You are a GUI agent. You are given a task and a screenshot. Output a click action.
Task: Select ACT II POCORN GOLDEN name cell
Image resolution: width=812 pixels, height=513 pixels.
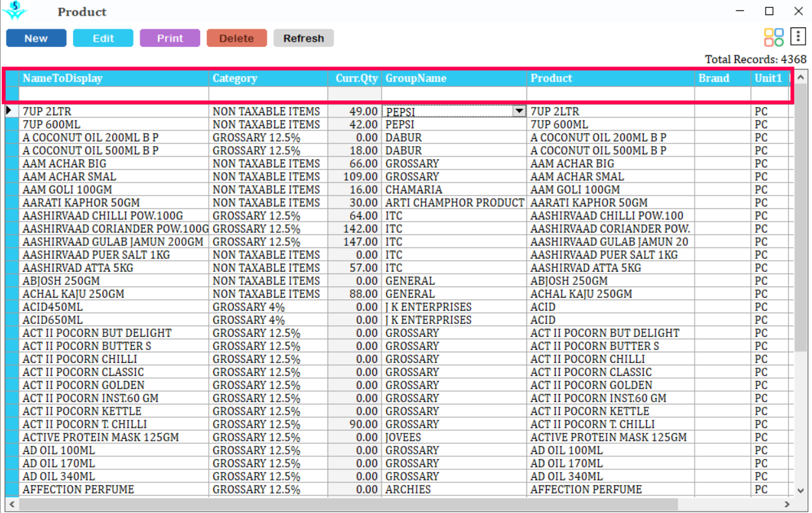tap(113, 385)
